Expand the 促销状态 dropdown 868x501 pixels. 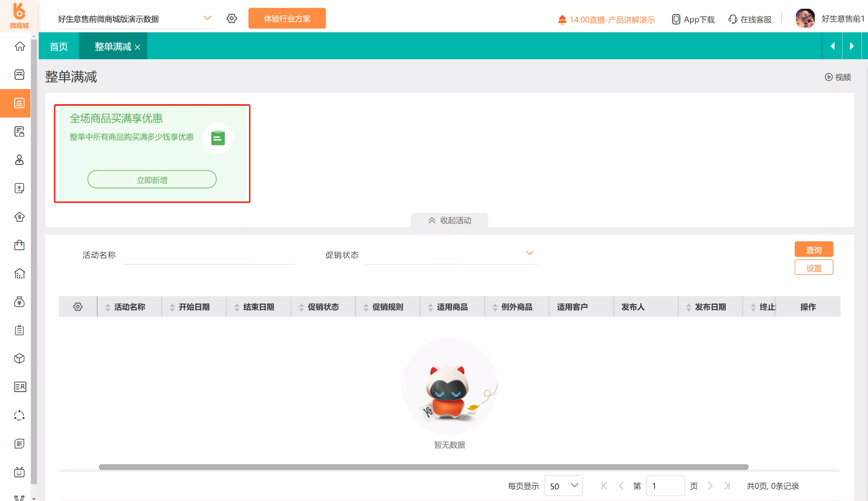click(529, 253)
